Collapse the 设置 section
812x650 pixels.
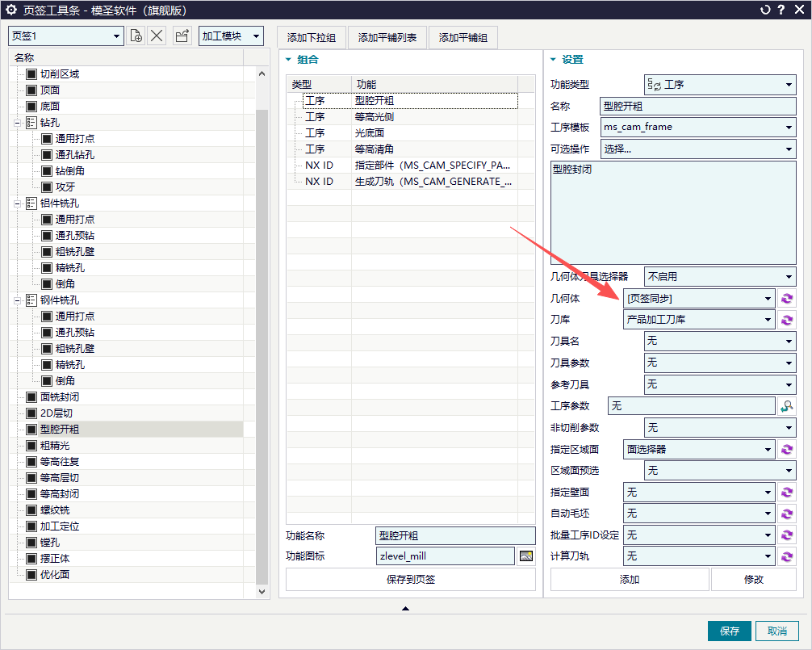pos(553,60)
